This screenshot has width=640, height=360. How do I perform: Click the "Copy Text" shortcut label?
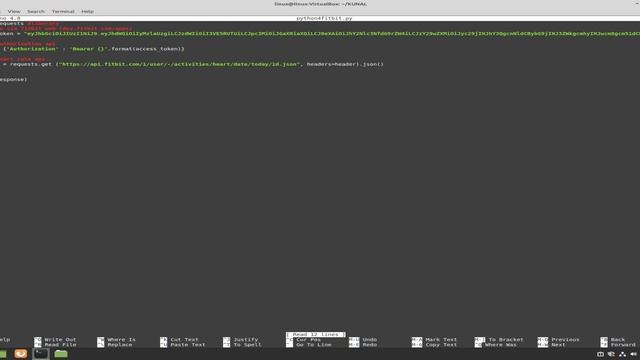(441, 345)
